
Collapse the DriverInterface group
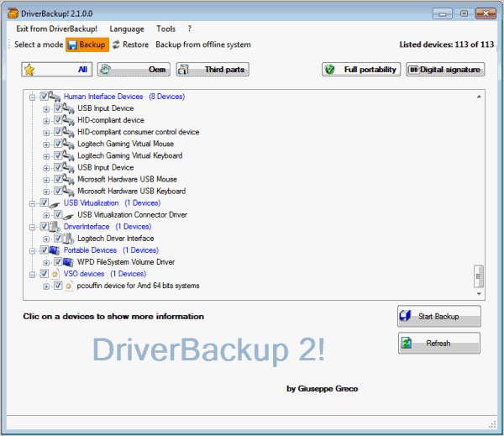point(33,228)
